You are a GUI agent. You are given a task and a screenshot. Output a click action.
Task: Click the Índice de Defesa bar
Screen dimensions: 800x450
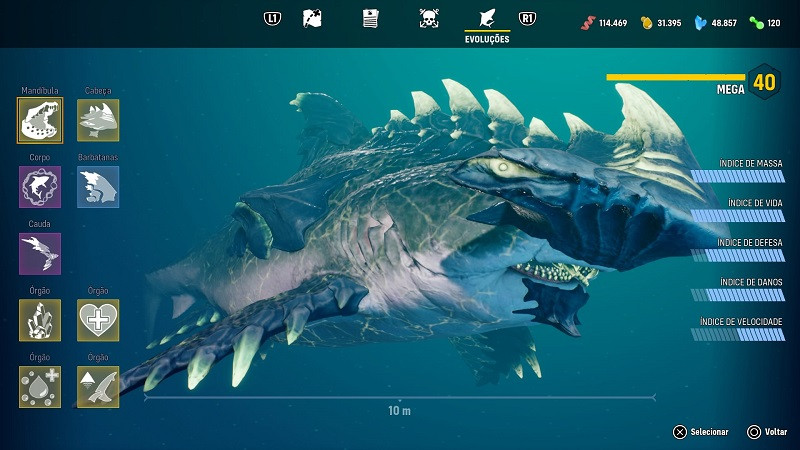click(738, 256)
